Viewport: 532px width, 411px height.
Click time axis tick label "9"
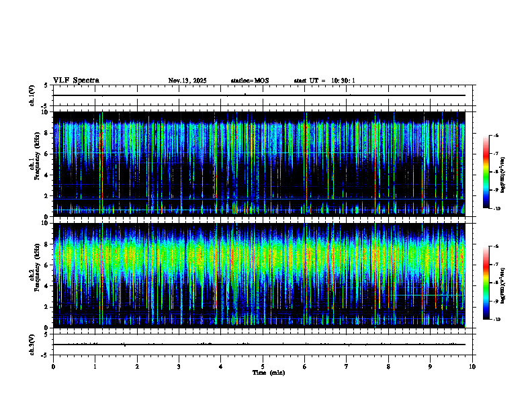point(430,367)
